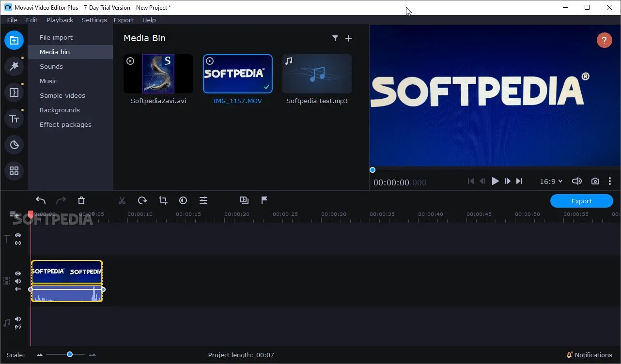Open the Transitions sidebar tab
The image size is (621, 364).
(14, 92)
